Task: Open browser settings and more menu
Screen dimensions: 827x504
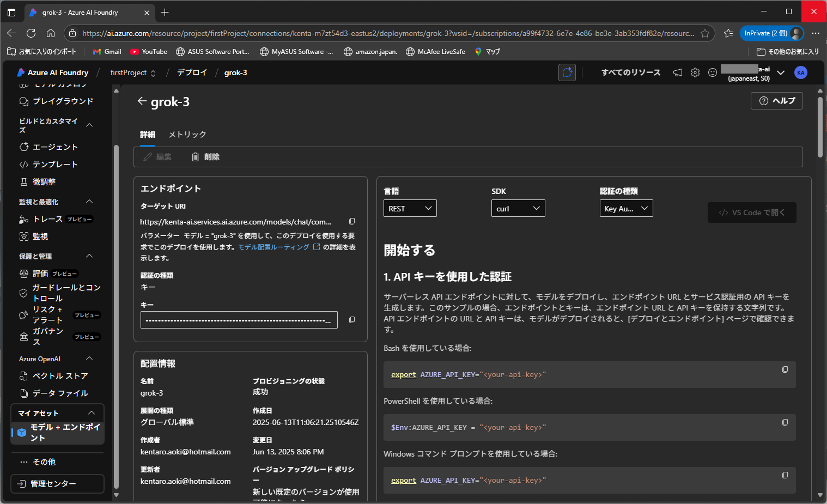Action: (816, 33)
